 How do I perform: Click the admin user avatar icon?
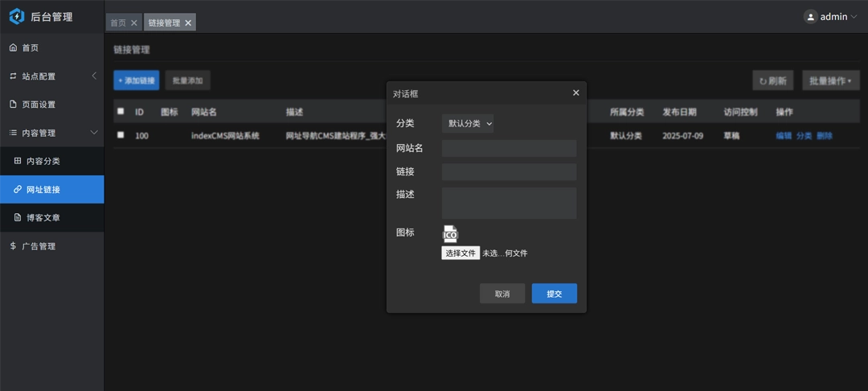pyautogui.click(x=810, y=16)
